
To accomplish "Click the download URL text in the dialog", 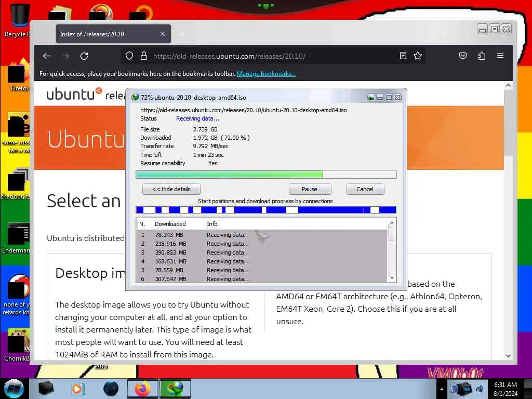I will (243, 110).
